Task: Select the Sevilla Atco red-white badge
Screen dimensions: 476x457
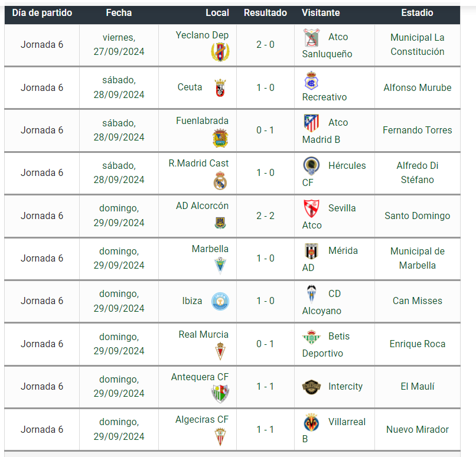Action: [311, 208]
